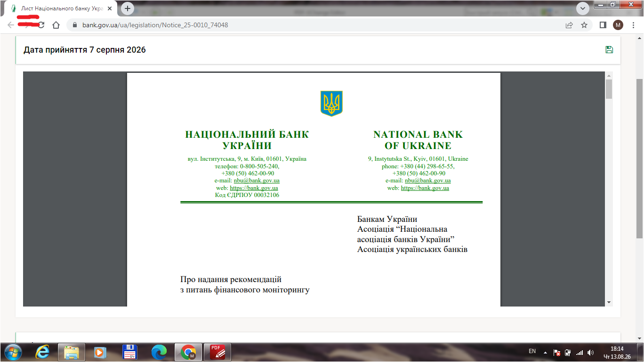Click 'Дата прийняття 7 серпня 2026' heading
The image size is (644, 362).
(85, 50)
